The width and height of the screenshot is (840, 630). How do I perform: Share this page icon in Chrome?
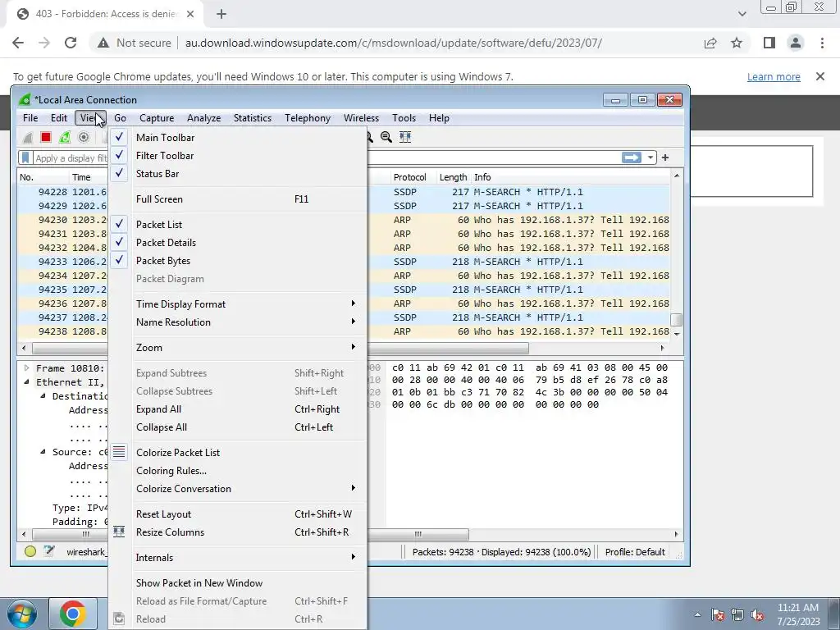click(710, 43)
